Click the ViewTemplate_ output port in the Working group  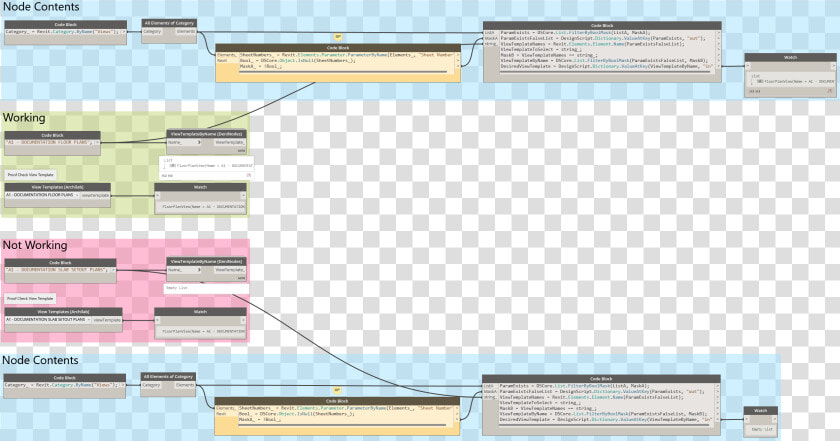pyautogui.click(x=230, y=143)
